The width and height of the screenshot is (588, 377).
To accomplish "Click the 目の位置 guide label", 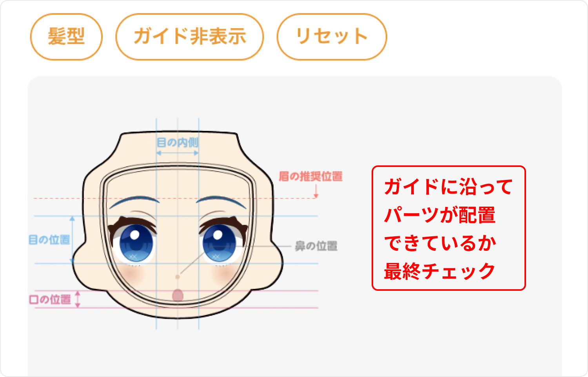I will click(49, 239).
